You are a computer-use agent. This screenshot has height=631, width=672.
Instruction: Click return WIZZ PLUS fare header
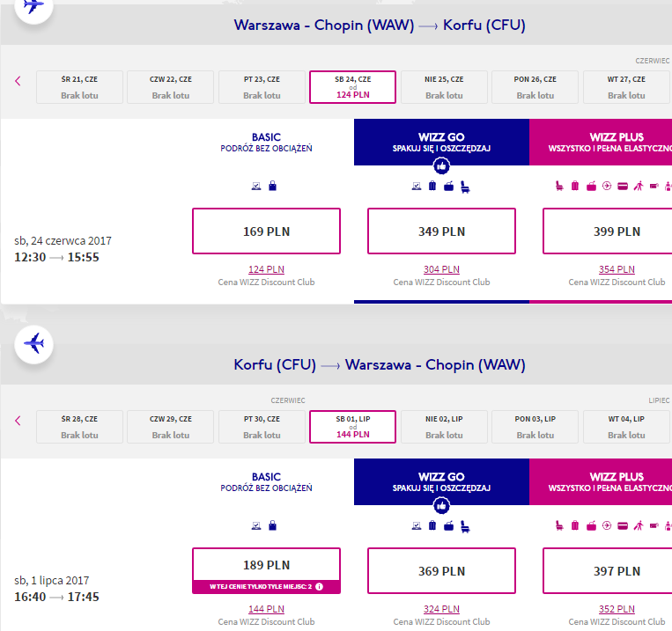click(601, 482)
